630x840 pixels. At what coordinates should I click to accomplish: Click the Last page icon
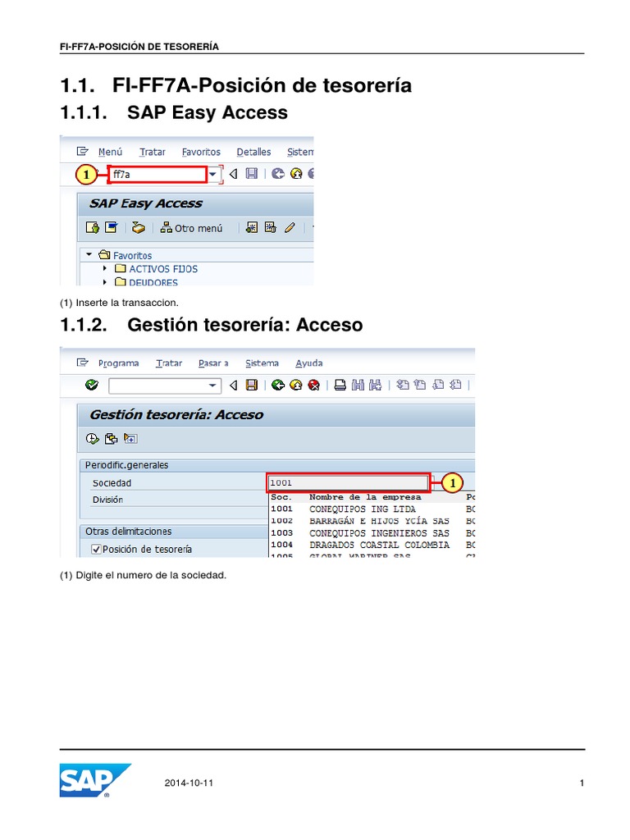click(456, 385)
